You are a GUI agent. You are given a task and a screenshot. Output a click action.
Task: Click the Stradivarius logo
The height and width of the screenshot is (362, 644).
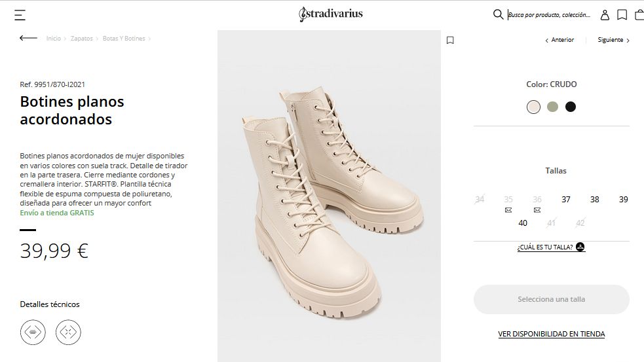pos(331,14)
